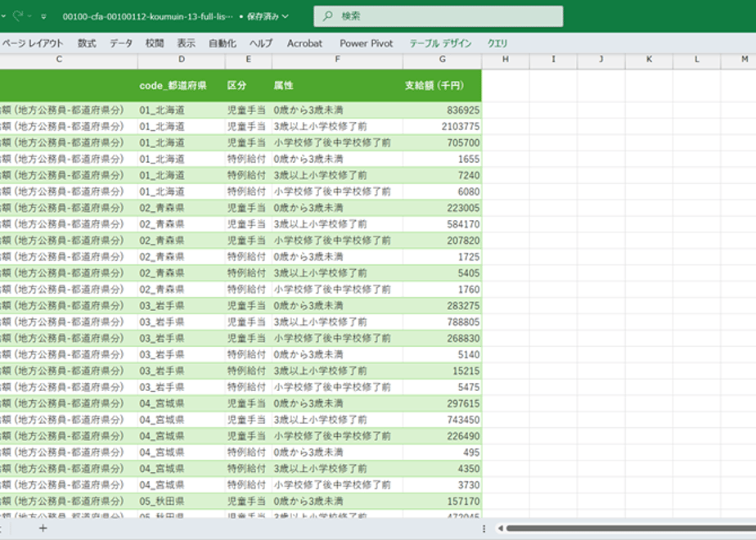Click the horizontal scrollbar thumb
756x540 pixels.
631,529
